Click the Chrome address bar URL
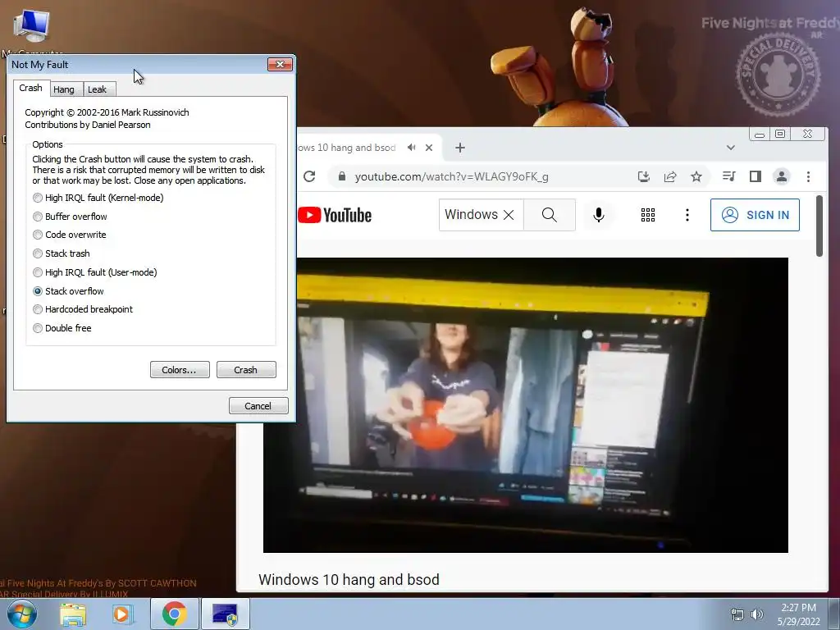The height and width of the screenshot is (630, 840). (451, 177)
